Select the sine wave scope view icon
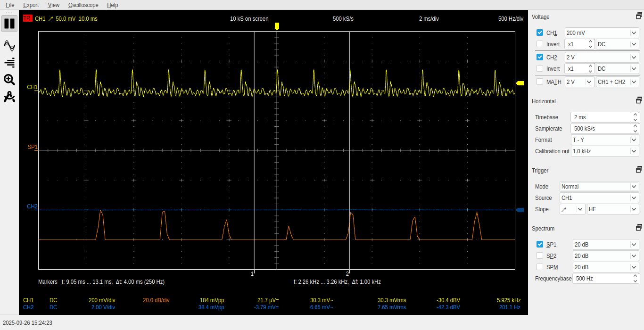Viewport: 644px width, 330px height. (9, 46)
